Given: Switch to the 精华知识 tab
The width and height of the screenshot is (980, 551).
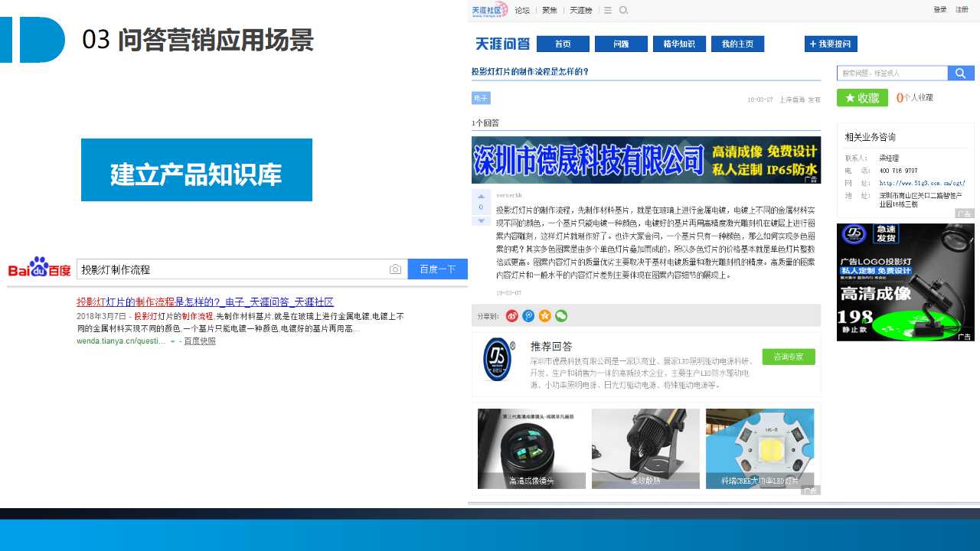Looking at the screenshot, I should pos(679,44).
